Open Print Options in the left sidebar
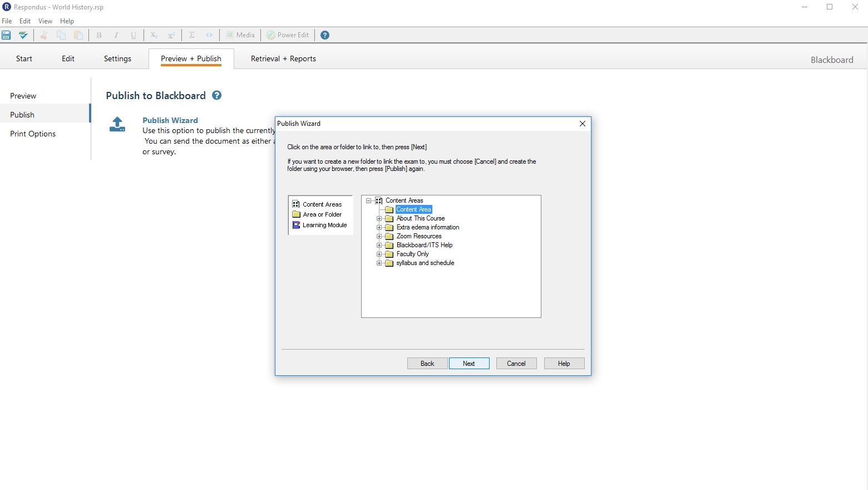The height and width of the screenshot is (490, 868). (33, 134)
